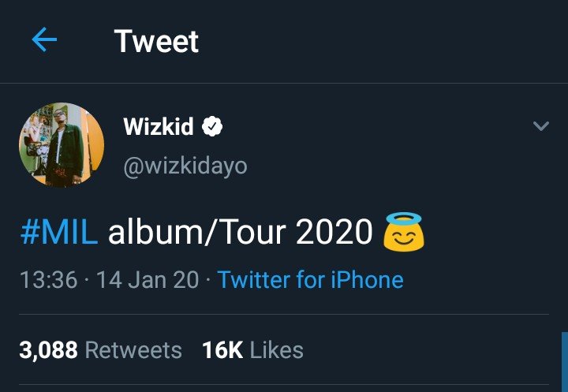The height and width of the screenshot is (392, 568).
Task: Click the Tweet header title
Action: pyautogui.click(x=156, y=41)
